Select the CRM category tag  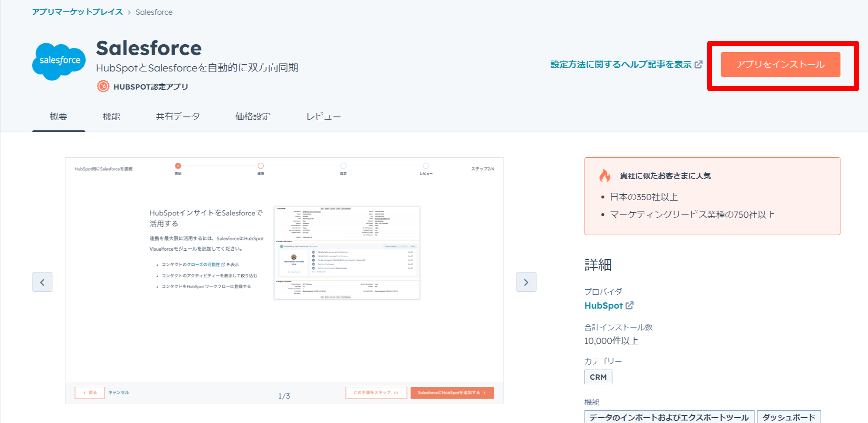pos(598,377)
